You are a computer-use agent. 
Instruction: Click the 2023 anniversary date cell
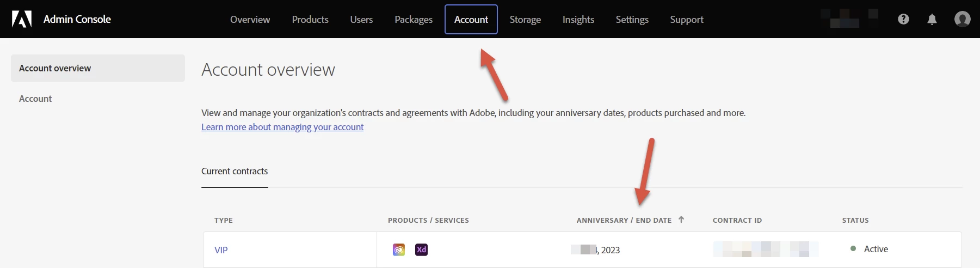tap(595, 250)
